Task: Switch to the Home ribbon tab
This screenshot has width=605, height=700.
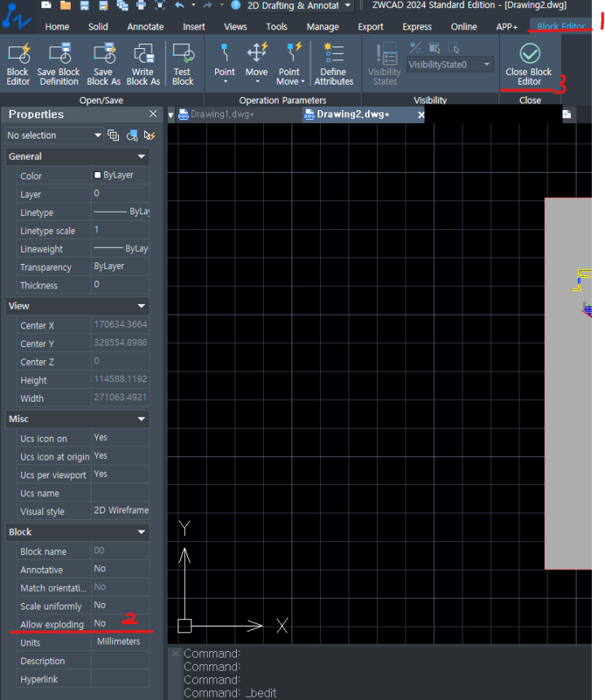Action: [57, 27]
